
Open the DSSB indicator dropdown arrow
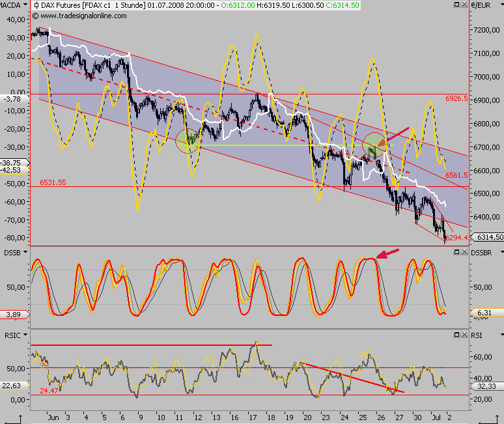point(25,252)
